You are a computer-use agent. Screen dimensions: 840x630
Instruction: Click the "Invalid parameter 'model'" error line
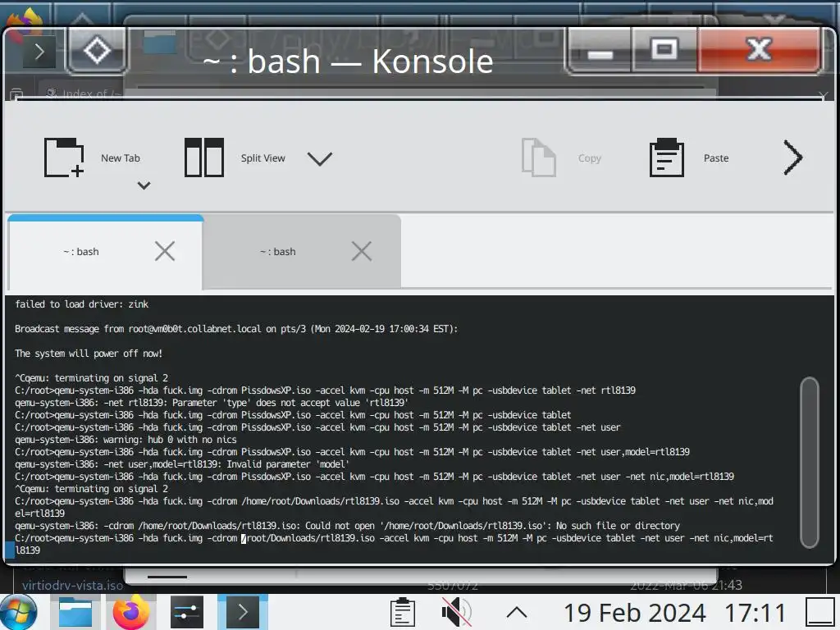tap(181, 464)
